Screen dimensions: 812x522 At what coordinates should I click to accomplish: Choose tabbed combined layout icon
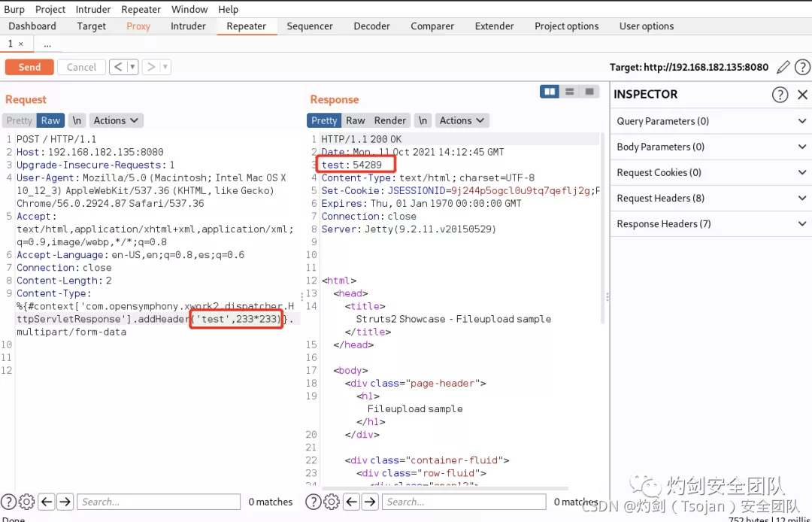(x=589, y=92)
